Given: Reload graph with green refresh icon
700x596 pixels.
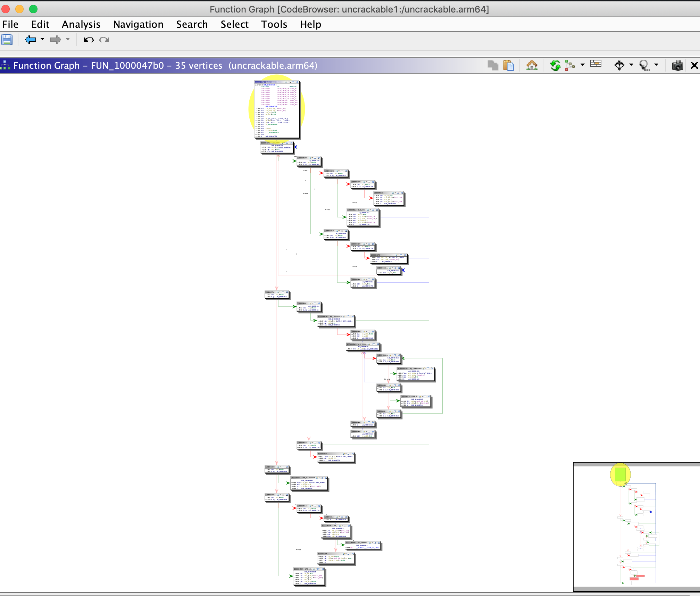Looking at the screenshot, I should 555,65.
